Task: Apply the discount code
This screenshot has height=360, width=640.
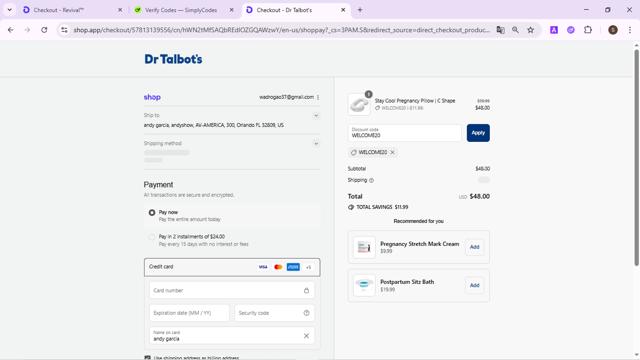Action: coord(478,133)
